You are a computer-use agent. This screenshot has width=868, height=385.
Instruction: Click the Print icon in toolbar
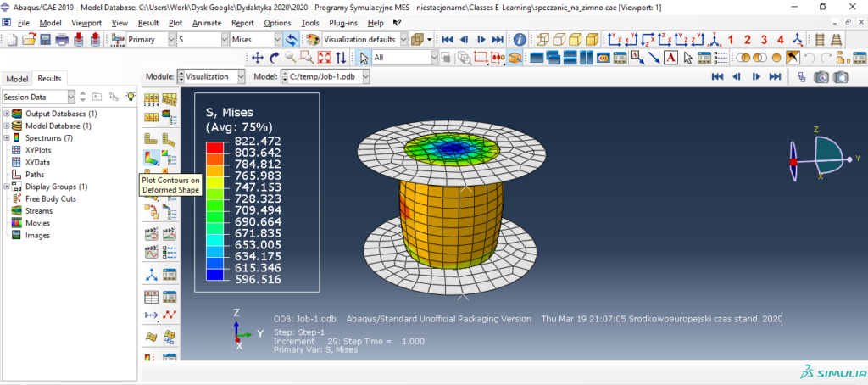click(x=62, y=40)
